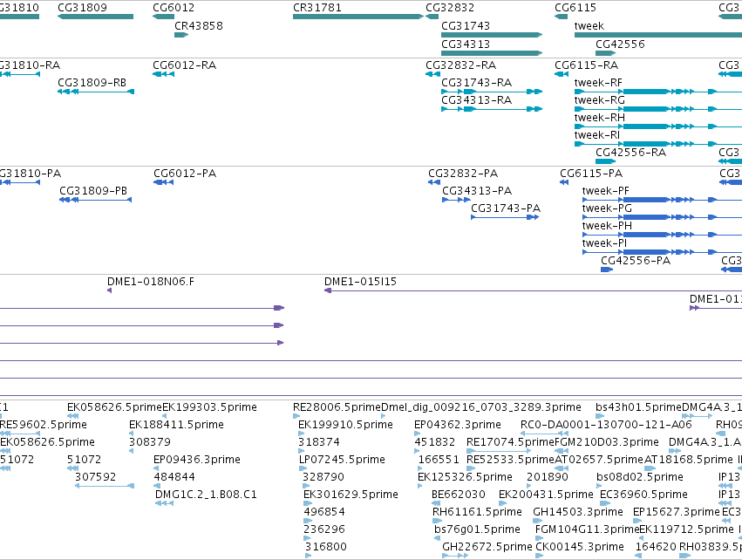Screen dimensions: 742x560
Task: Click the EK125326.5prime EST label
Action: [x=465, y=477]
